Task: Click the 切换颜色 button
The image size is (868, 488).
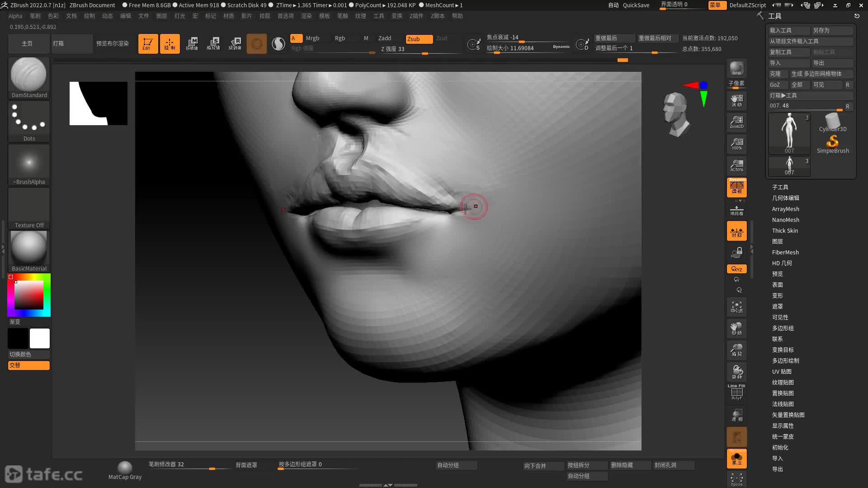Action: (29, 354)
